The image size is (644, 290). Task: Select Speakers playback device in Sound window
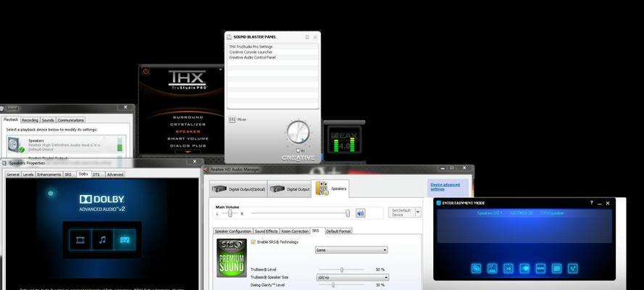[66, 145]
